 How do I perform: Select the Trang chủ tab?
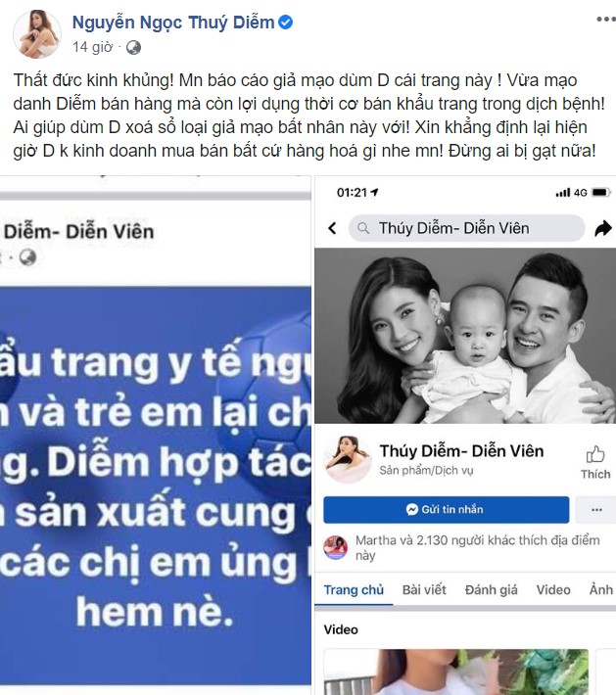tap(354, 590)
